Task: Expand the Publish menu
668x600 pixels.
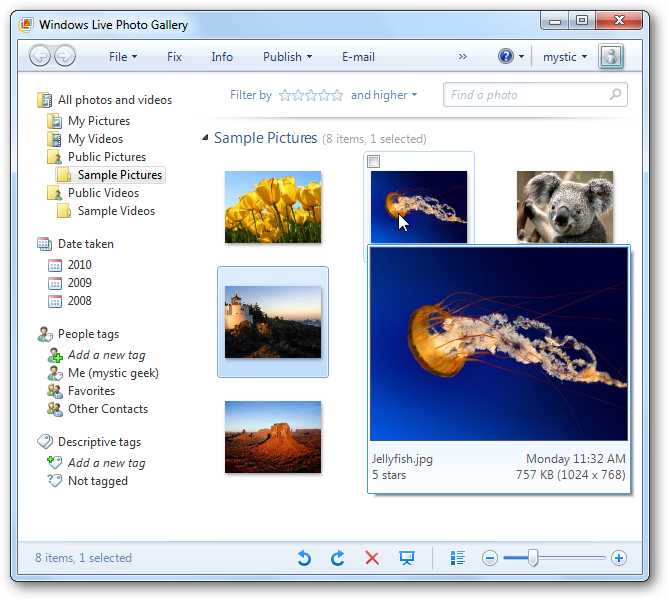Action: (287, 57)
